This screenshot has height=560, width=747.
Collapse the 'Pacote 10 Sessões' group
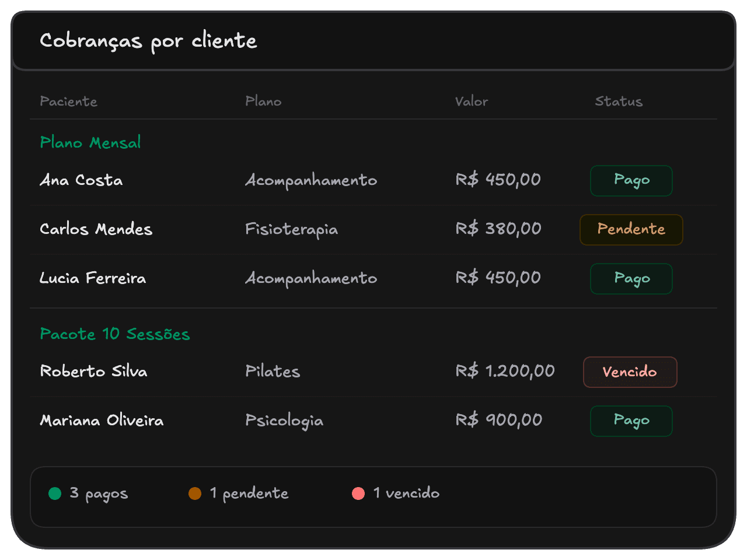point(115,334)
